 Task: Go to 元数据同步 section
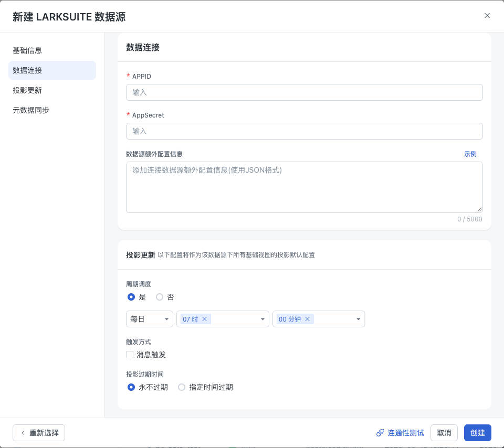point(52,110)
